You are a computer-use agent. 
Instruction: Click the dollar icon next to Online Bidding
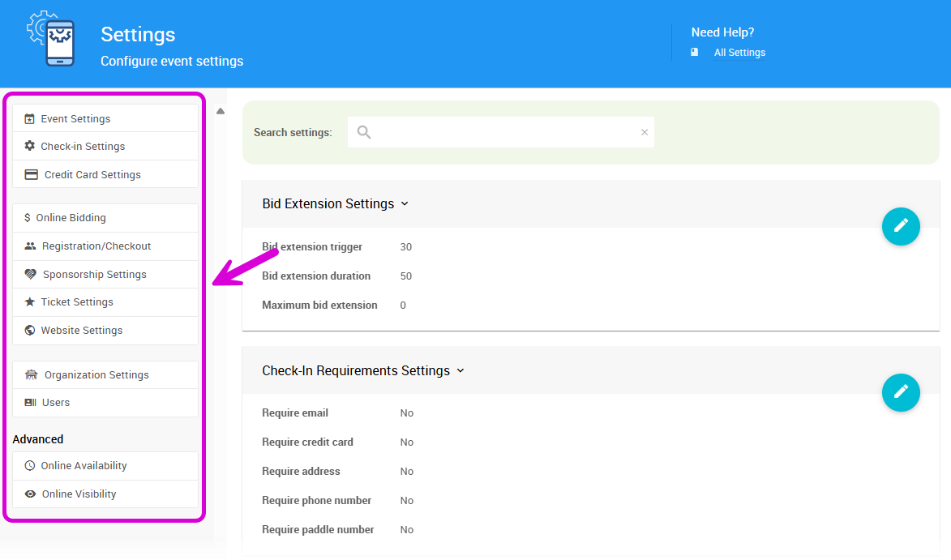(x=28, y=217)
